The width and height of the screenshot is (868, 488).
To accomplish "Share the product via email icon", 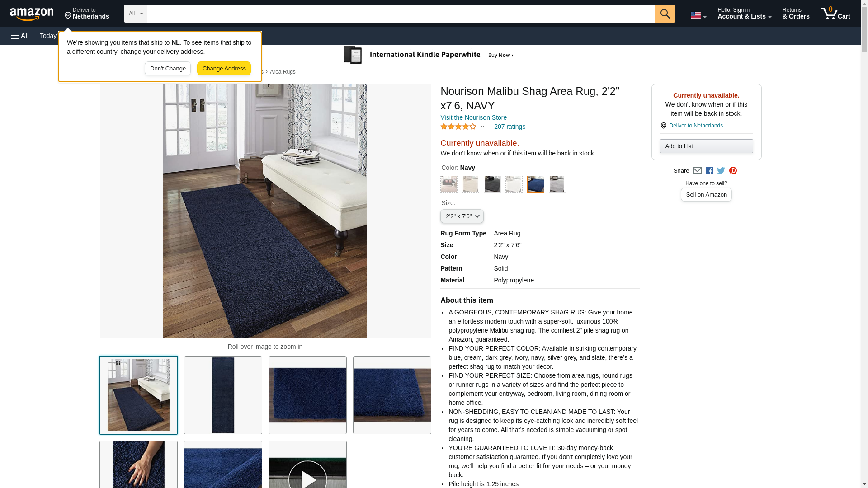I will coord(697,171).
